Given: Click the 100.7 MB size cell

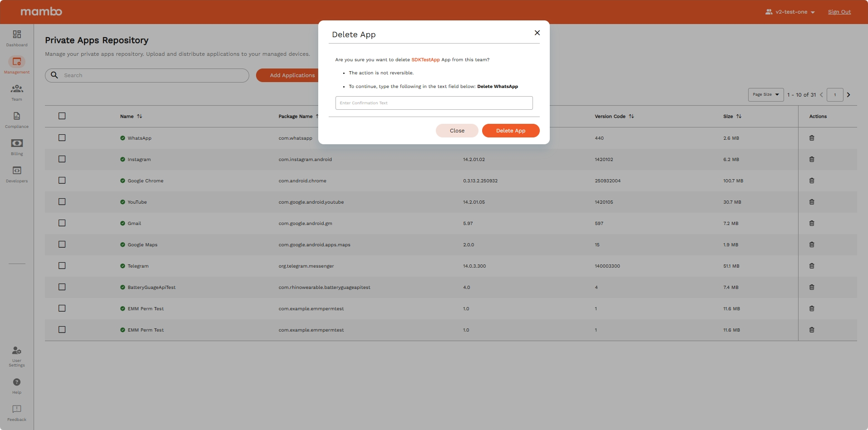Looking at the screenshot, I should pos(733,181).
